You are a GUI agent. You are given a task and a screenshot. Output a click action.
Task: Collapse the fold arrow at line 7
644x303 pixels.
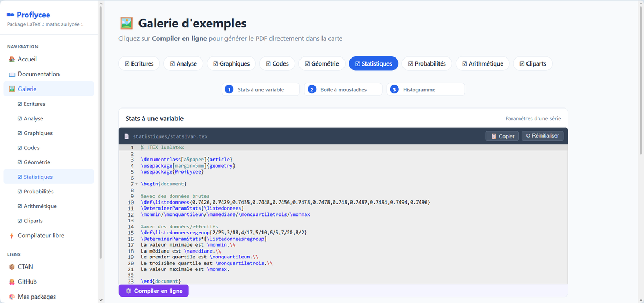tap(137, 184)
